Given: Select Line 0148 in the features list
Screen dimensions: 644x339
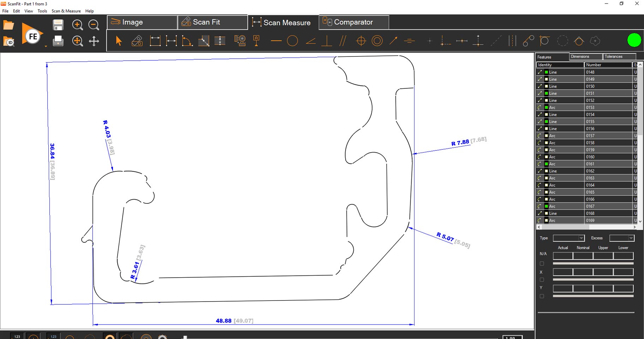Looking at the screenshot, I should [x=586, y=72].
